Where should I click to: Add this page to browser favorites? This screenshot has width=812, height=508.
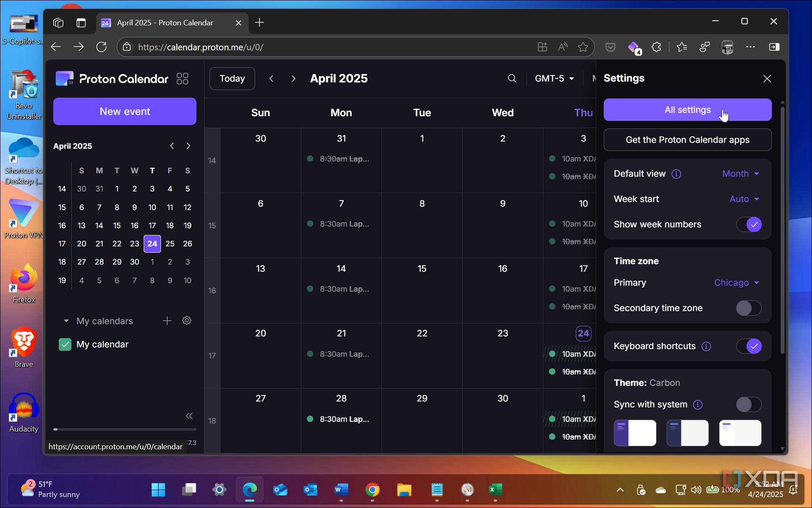pyautogui.click(x=583, y=47)
